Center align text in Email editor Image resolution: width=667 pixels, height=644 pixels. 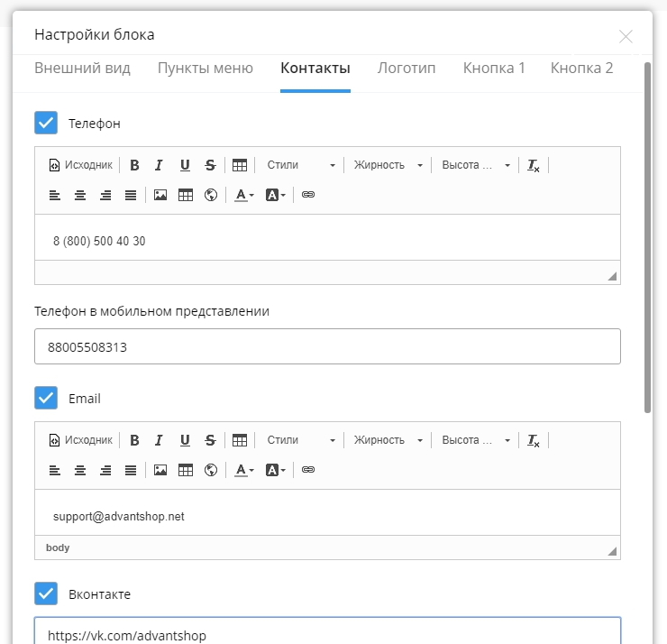(80, 470)
